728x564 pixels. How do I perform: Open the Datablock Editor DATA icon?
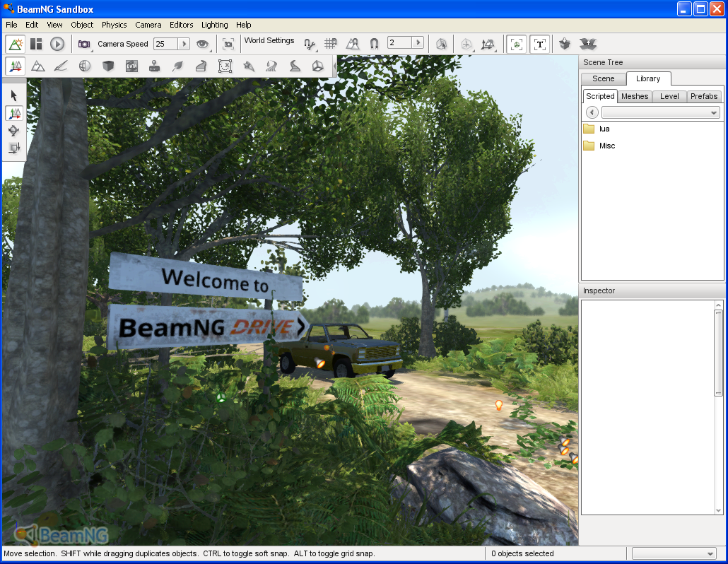tap(132, 66)
